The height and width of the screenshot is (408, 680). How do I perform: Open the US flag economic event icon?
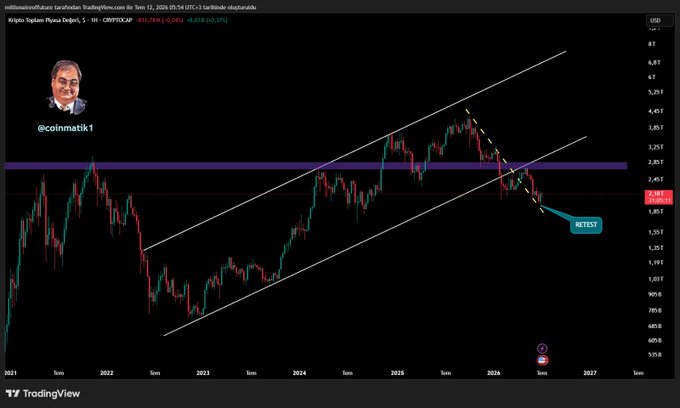tap(542, 360)
